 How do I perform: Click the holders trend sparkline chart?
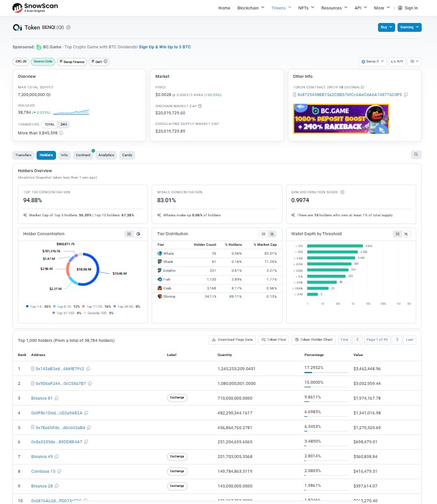71,112
